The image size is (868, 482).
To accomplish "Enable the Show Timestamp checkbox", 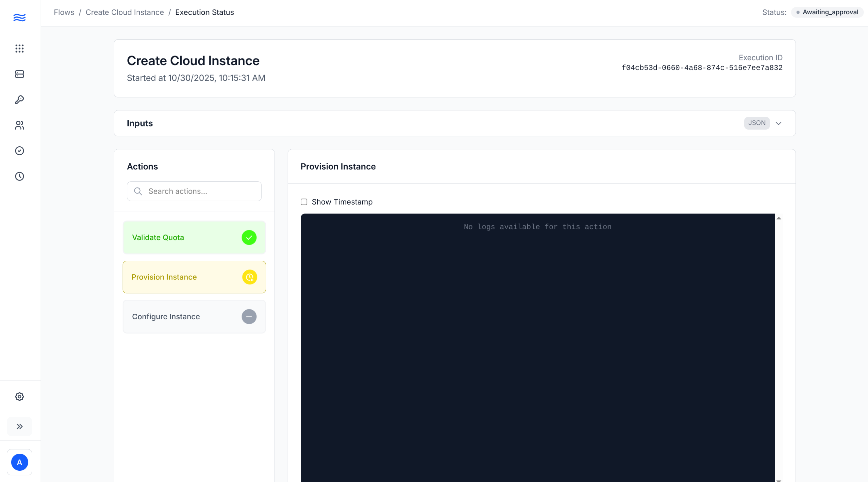I will pos(304,202).
